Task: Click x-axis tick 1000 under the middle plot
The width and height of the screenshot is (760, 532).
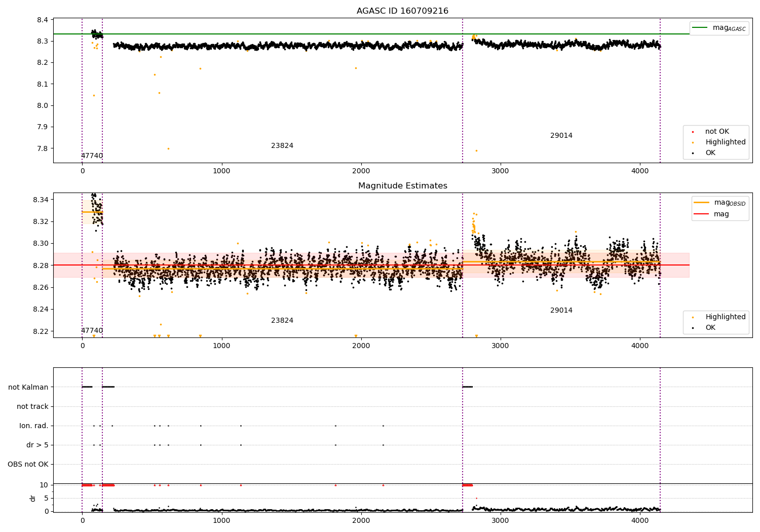Action: [x=222, y=346]
